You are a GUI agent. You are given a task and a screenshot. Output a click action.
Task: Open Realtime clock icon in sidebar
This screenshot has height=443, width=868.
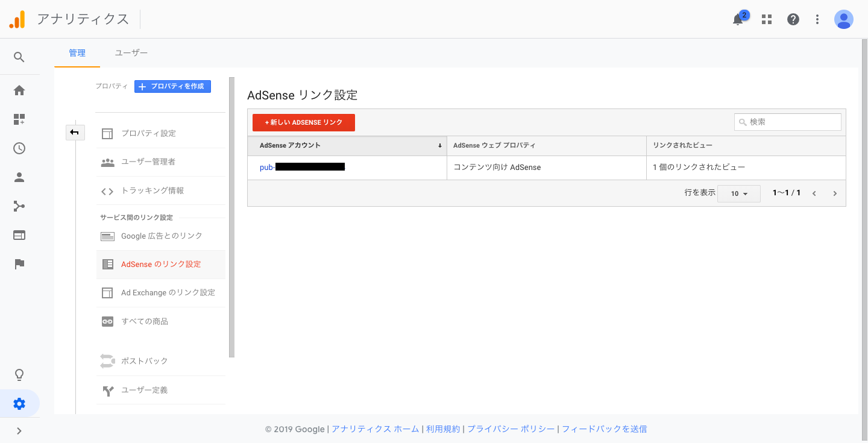pyautogui.click(x=19, y=148)
